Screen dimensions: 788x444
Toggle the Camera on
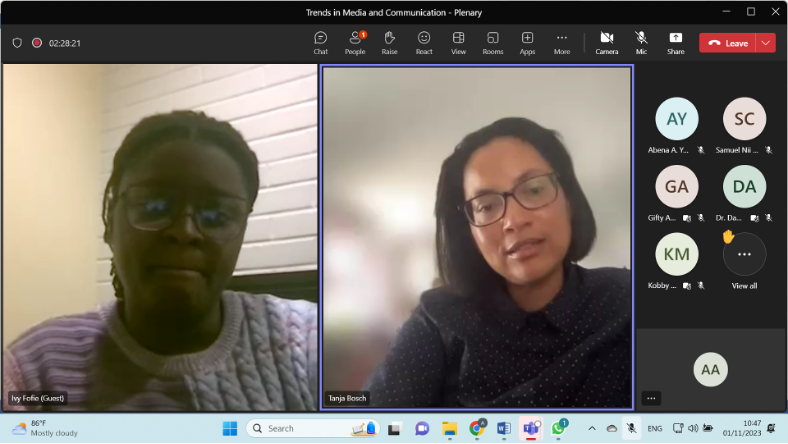607,42
